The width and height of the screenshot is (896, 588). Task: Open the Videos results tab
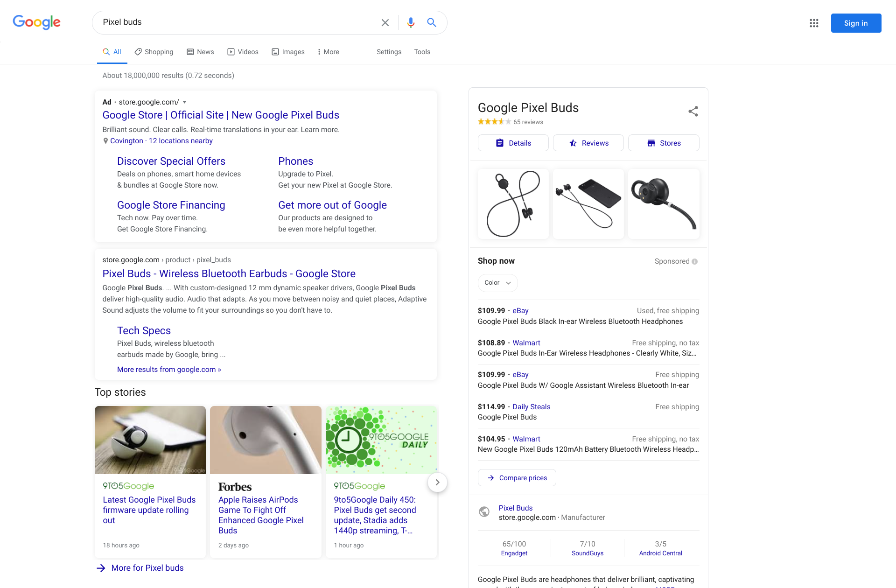[x=243, y=52]
